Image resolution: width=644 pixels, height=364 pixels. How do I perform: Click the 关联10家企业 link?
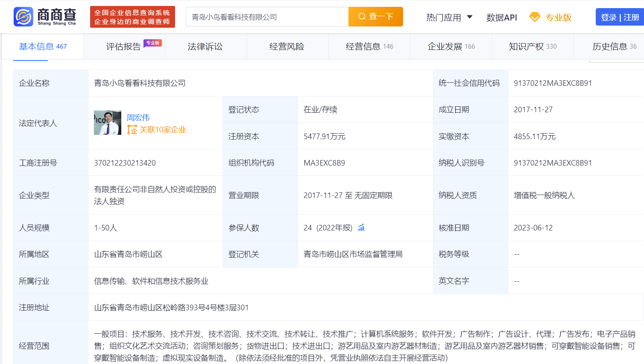click(163, 130)
